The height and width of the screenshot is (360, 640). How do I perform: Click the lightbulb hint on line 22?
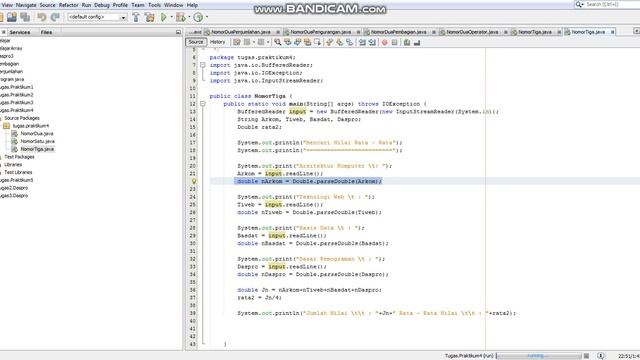(x=194, y=181)
